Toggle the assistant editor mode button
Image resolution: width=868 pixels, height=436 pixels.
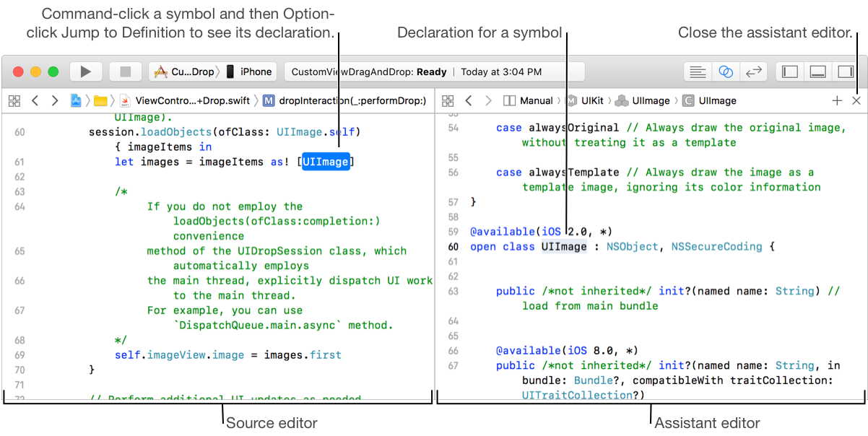(x=726, y=71)
